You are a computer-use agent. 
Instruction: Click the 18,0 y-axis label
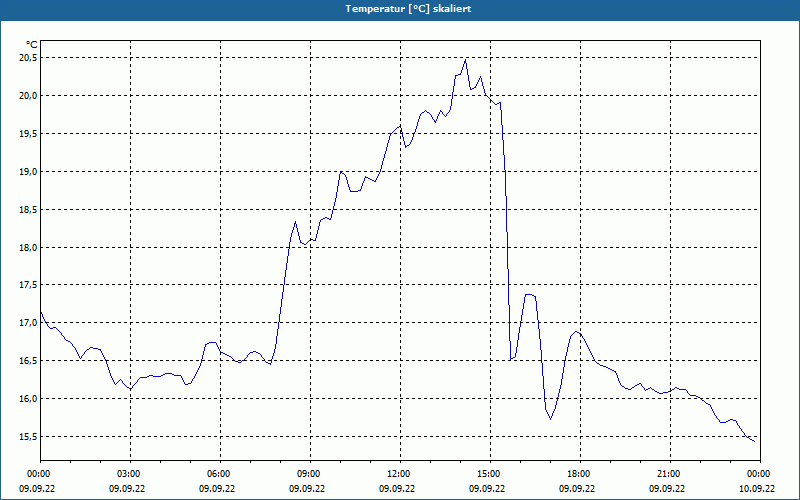(28, 247)
